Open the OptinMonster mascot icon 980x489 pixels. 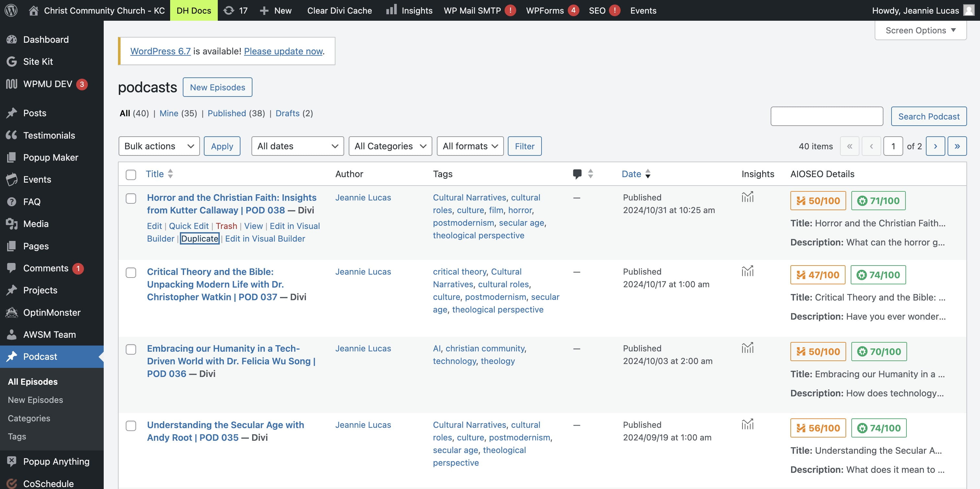click(x=12, y=312)
